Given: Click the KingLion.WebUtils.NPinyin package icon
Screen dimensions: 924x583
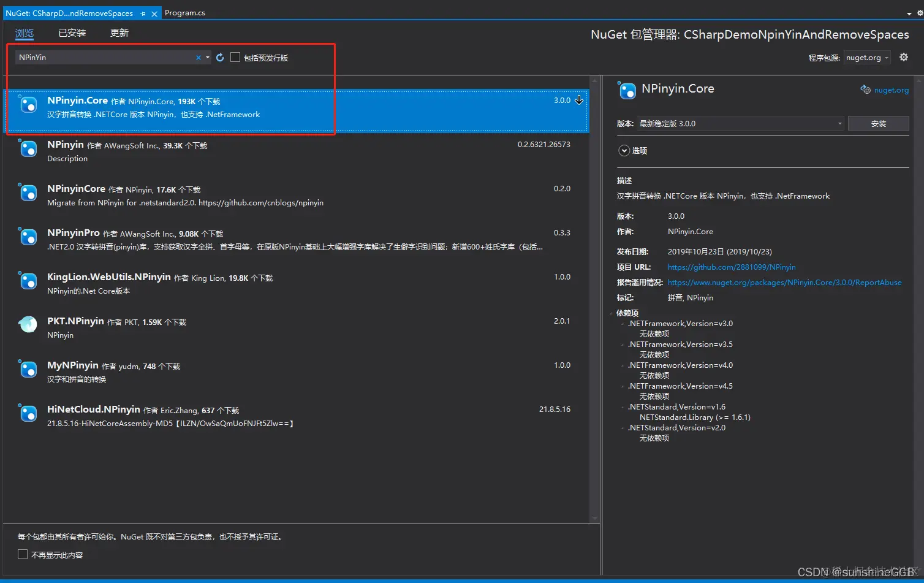Looking at the screenshot, I should click(x=28, y=281).
